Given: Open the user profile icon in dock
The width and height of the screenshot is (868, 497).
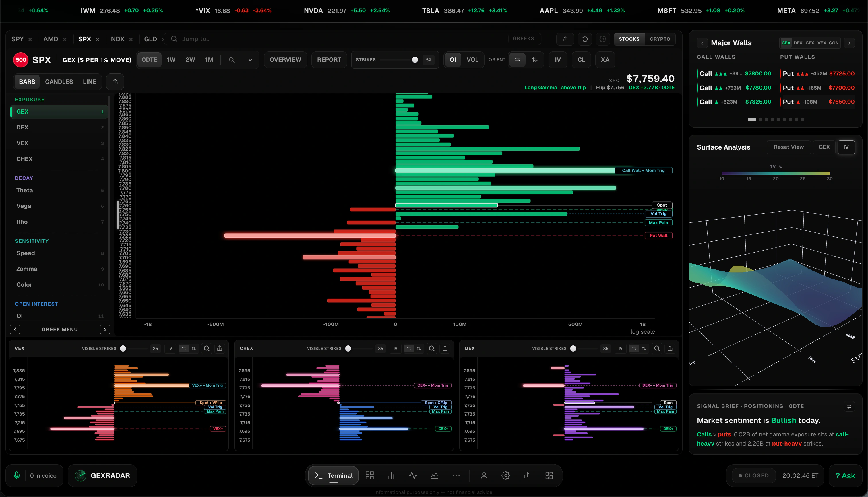Looking at the screenshot, I should click(x=484, y=475).
